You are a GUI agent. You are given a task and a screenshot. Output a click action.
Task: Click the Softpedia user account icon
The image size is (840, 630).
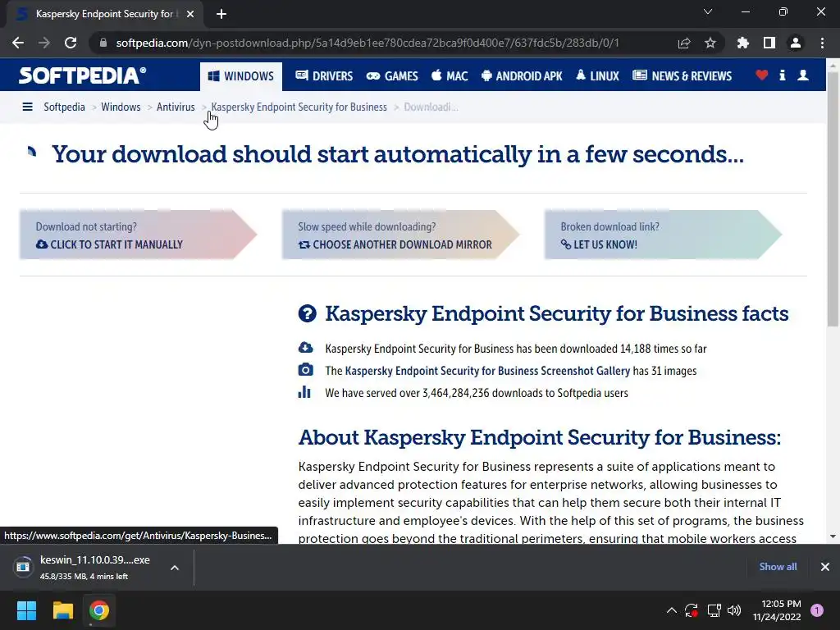[803, 75]
